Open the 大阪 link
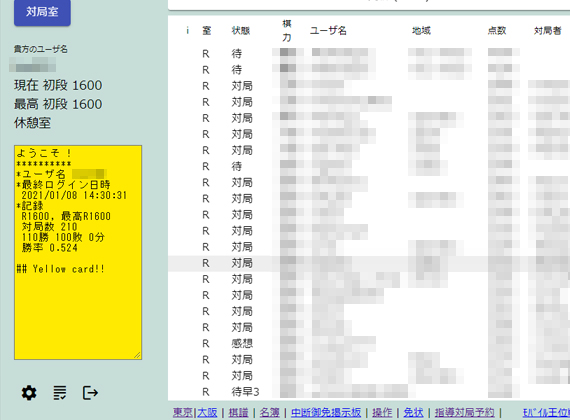The height and width of the screenshot is (420, 570). (x=207, y=412)
